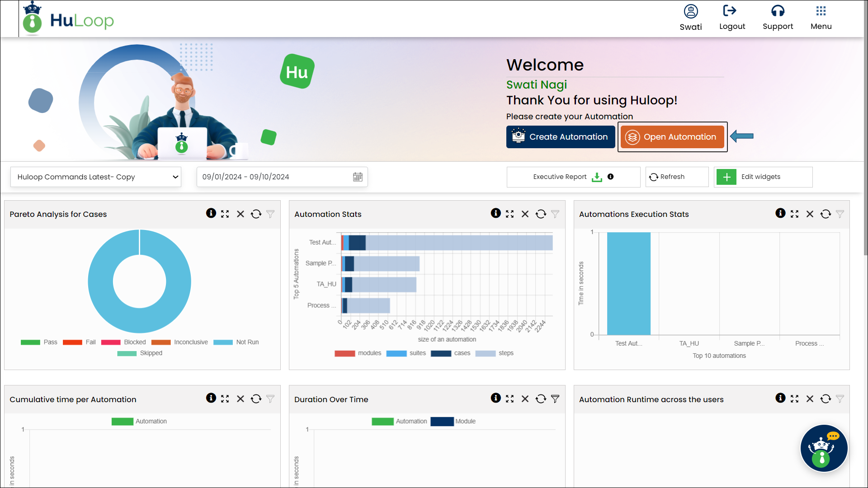Viewport: 868px width, 488px height.
Task: Show info for Pareto Analysis for Cases
Action: click(211, 213)
